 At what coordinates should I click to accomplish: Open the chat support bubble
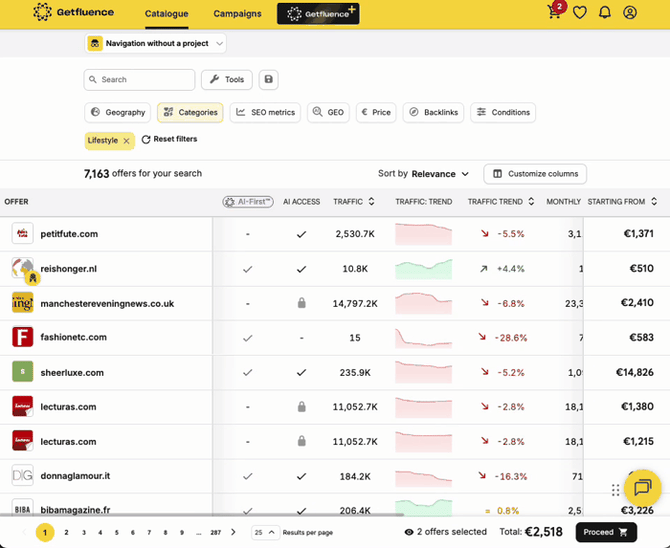click(642, 488)
